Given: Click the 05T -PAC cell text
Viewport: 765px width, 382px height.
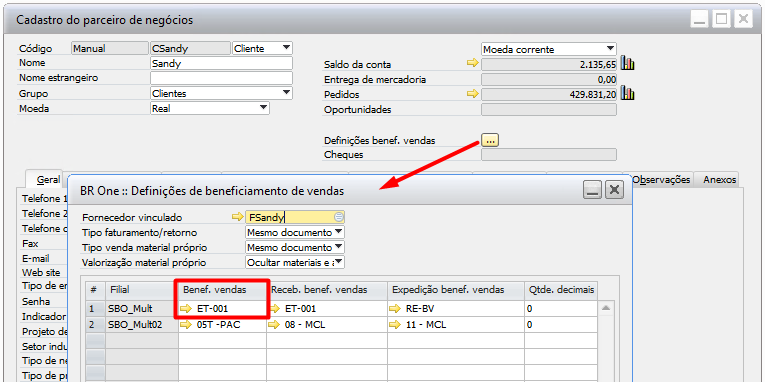Looking at the screenshot, I should 219,325.
